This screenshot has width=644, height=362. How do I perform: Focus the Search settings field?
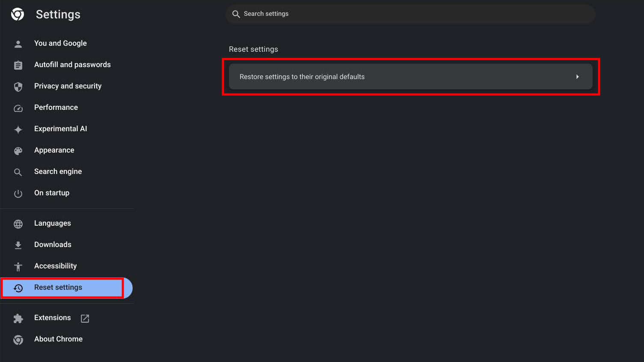[411, 14]
